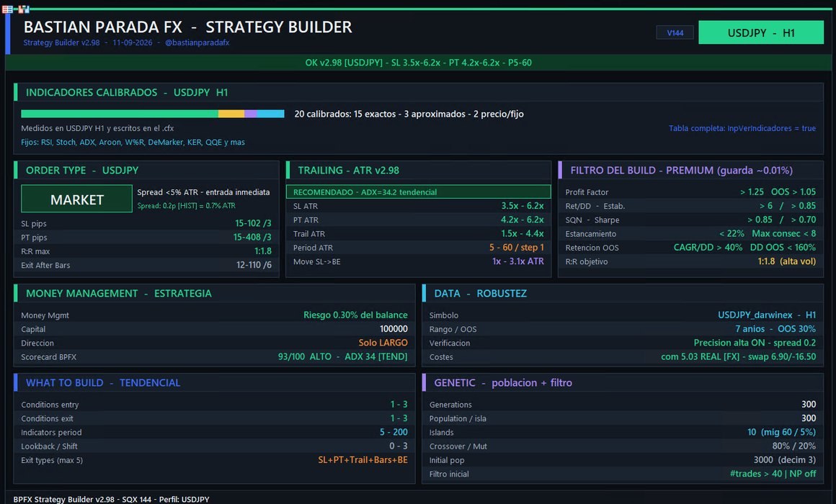Click 'Precision alta ON - spread 0.2' value

click(755, 343)
